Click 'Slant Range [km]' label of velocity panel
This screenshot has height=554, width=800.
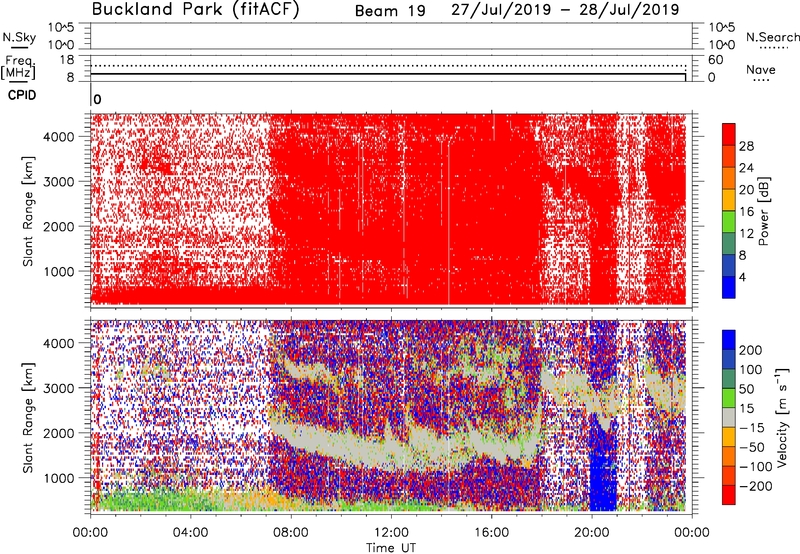coord(28,418)
